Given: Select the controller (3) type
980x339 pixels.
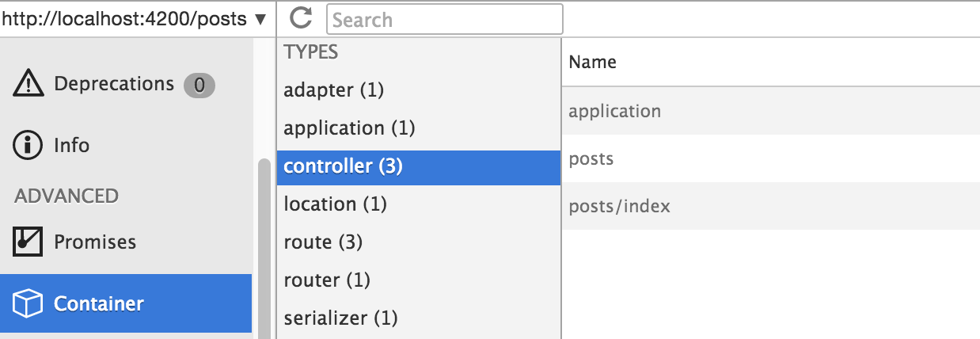Looking at the screenshot, I should click(x=344, y=166).
